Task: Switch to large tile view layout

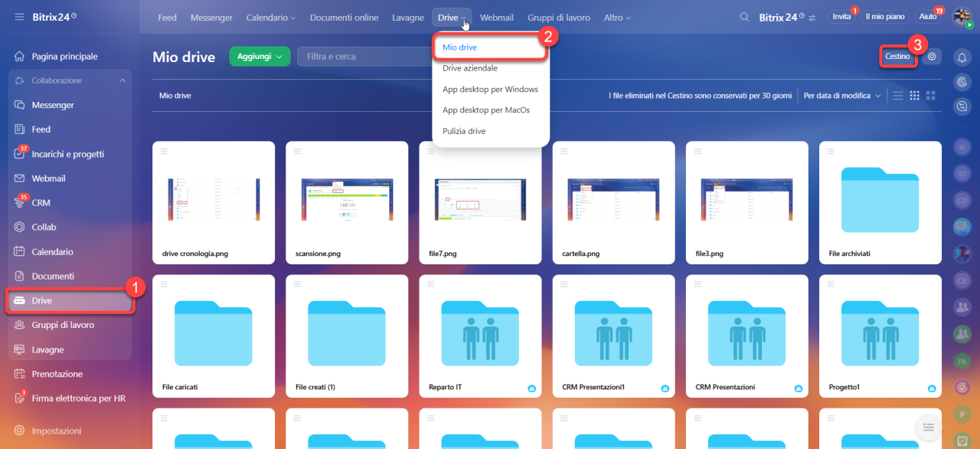Action: 931,96
